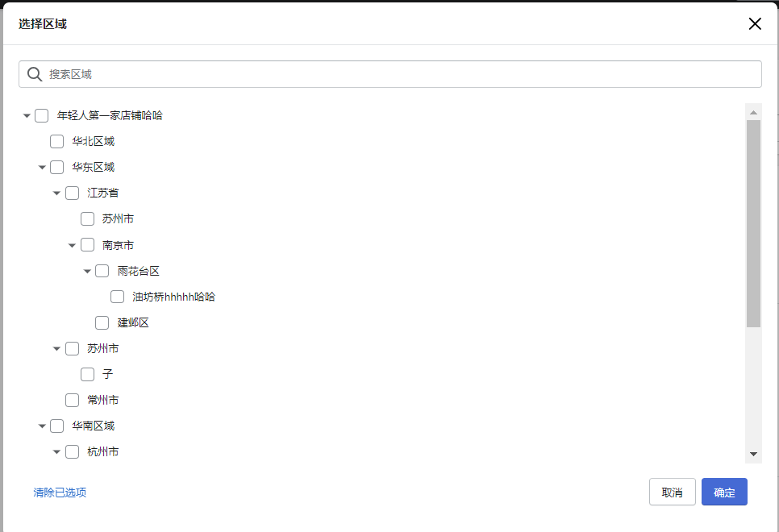This screenshot has width=779, height=532.
Task: Click the scrollbar down arrow
Action: [754, 454]
